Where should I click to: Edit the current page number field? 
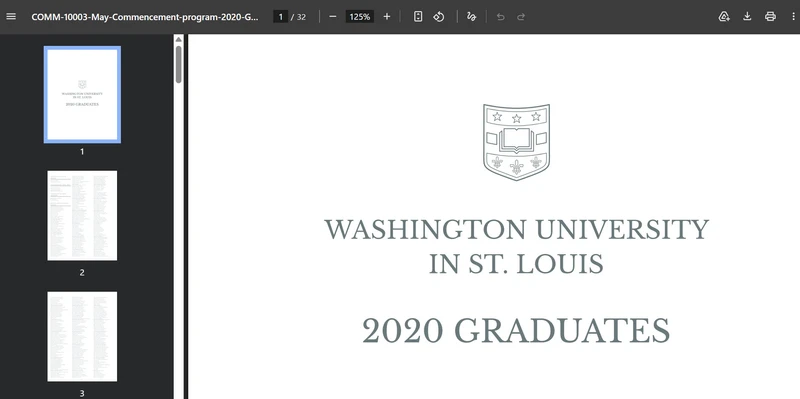click(280, 17)
